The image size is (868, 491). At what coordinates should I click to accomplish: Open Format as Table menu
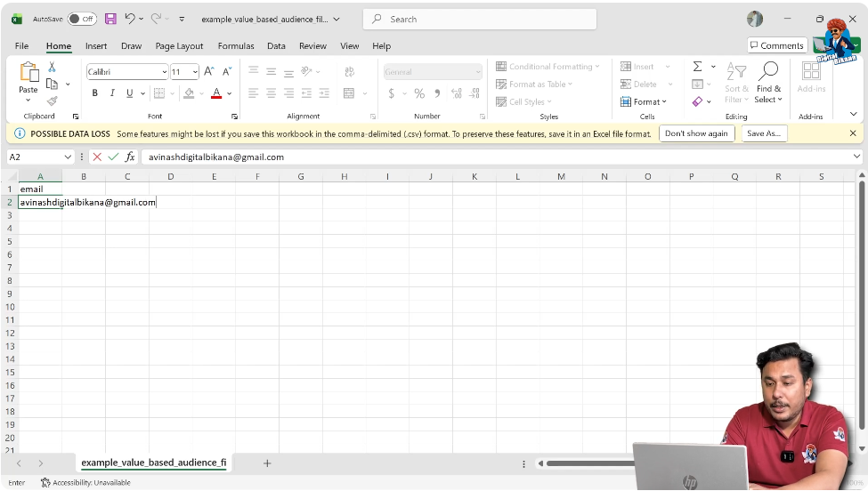pyautogui.click(x=534, y=84)
